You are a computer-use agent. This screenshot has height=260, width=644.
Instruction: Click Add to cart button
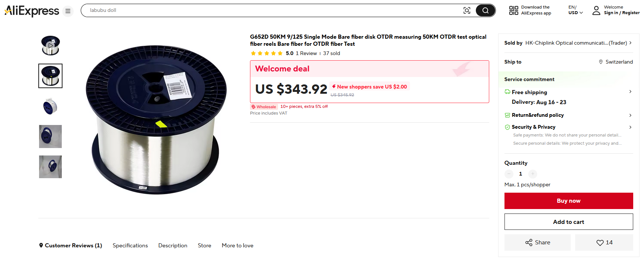pos(568,222)
